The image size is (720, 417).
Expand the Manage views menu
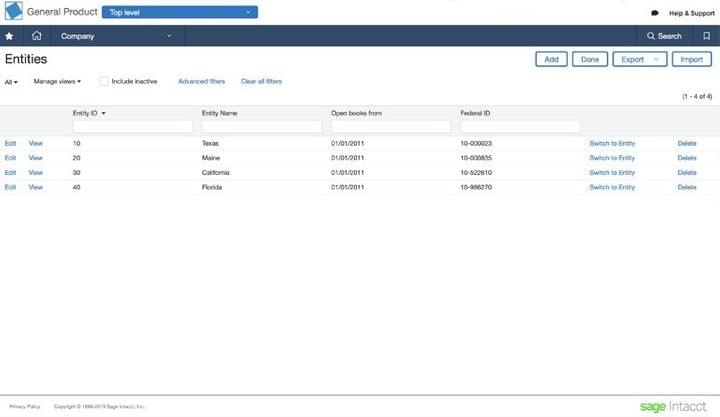point(57,81)
